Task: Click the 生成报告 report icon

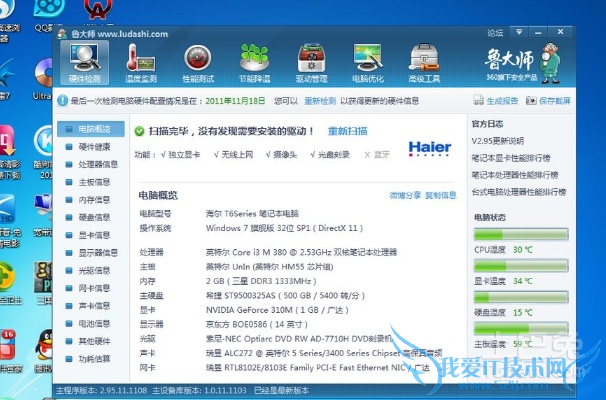Action: click(478, 100)
